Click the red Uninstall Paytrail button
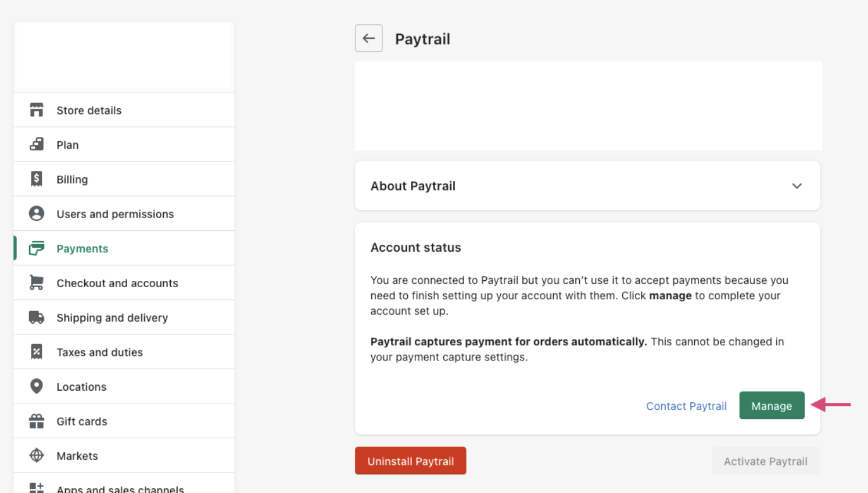868x493 pixels. 410,461
